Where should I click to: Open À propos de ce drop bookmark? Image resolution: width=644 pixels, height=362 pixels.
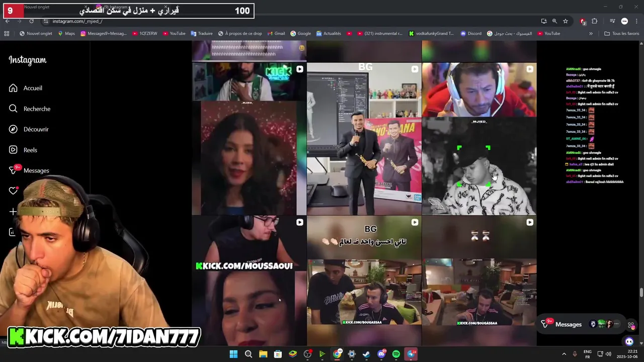240,34
